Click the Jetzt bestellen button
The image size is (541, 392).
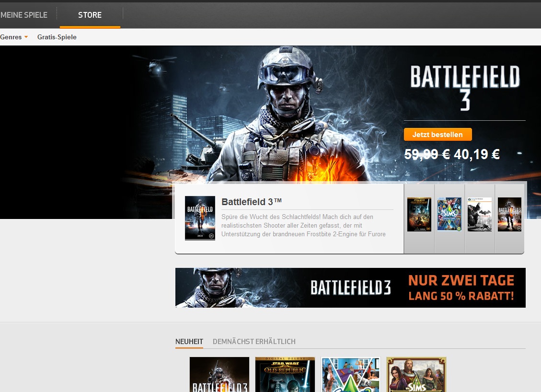pos(438,135)
